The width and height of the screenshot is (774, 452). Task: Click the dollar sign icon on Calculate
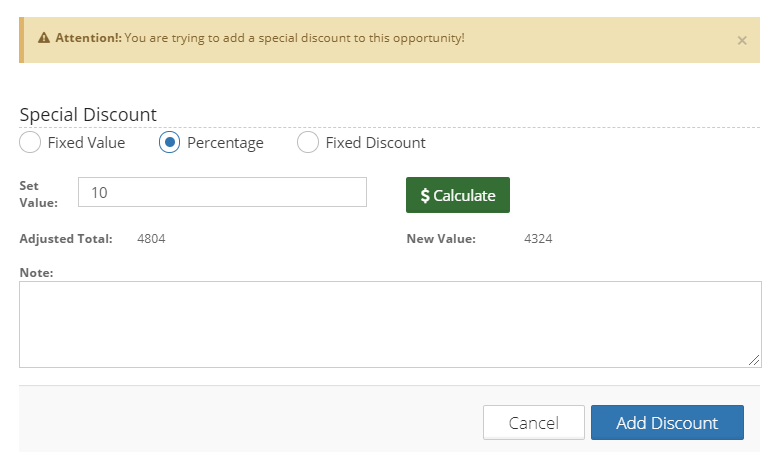pos(425,195)
